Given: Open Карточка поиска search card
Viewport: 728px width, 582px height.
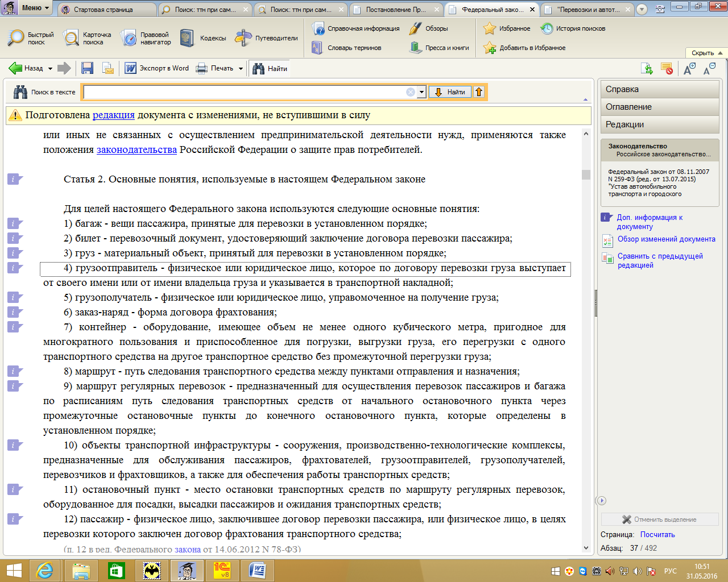Looking at the screenshot, I should pos(87,38).
